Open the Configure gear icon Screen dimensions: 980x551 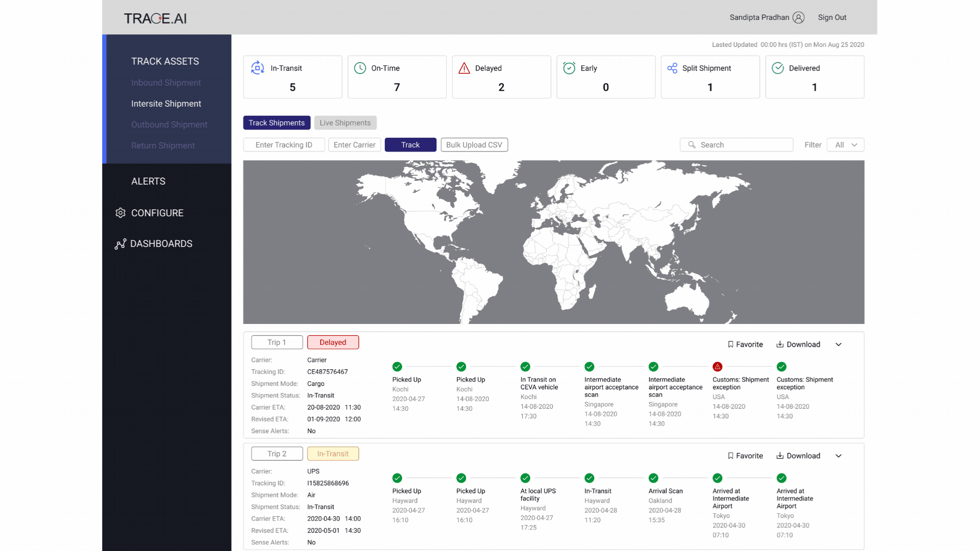120,213
